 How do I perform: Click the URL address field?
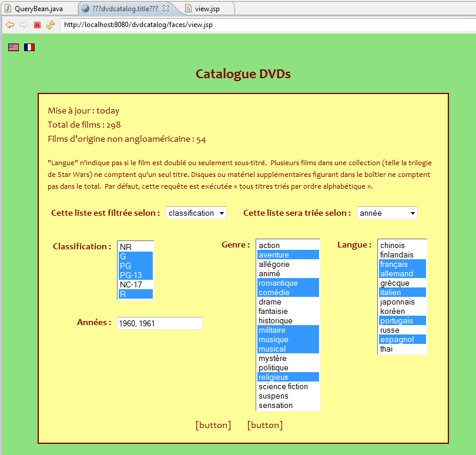267,25
